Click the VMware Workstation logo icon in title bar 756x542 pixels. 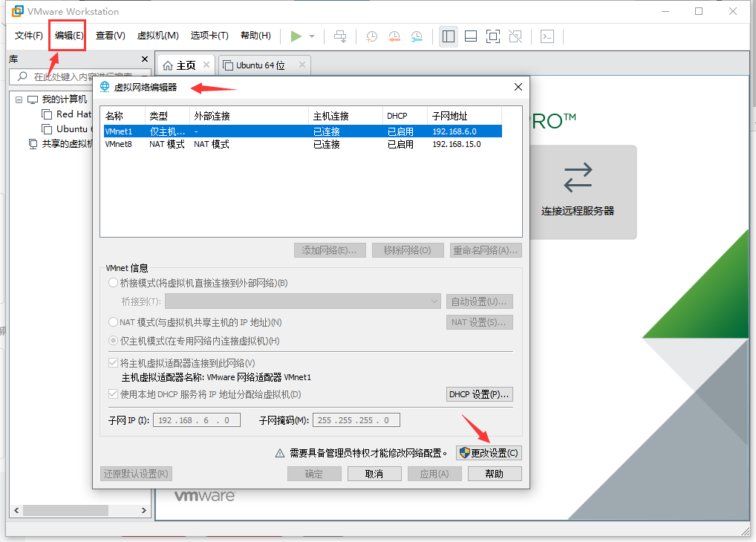click(x=17, y=11)
